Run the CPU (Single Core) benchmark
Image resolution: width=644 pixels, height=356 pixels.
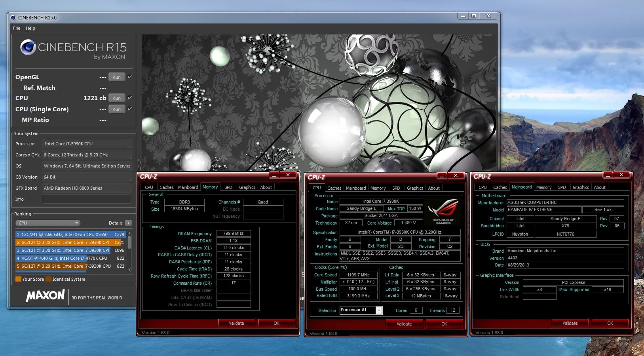tap(116, 109)
